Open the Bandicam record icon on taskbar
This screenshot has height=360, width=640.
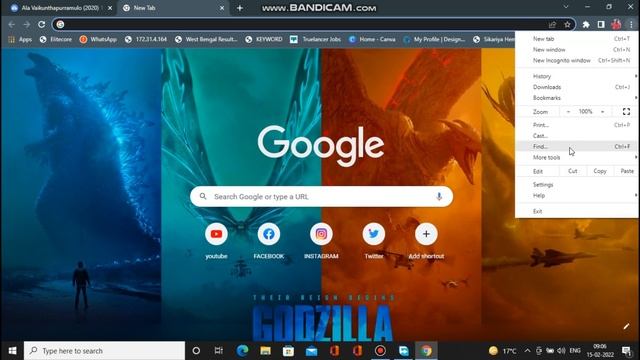click(380, 351)
